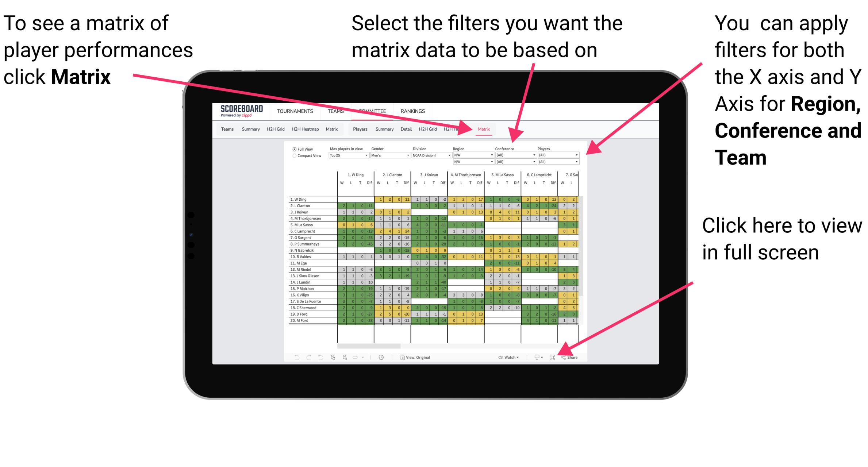Click the H2H Heatmap tab
The image size is (868, 467).
point(304,130)
